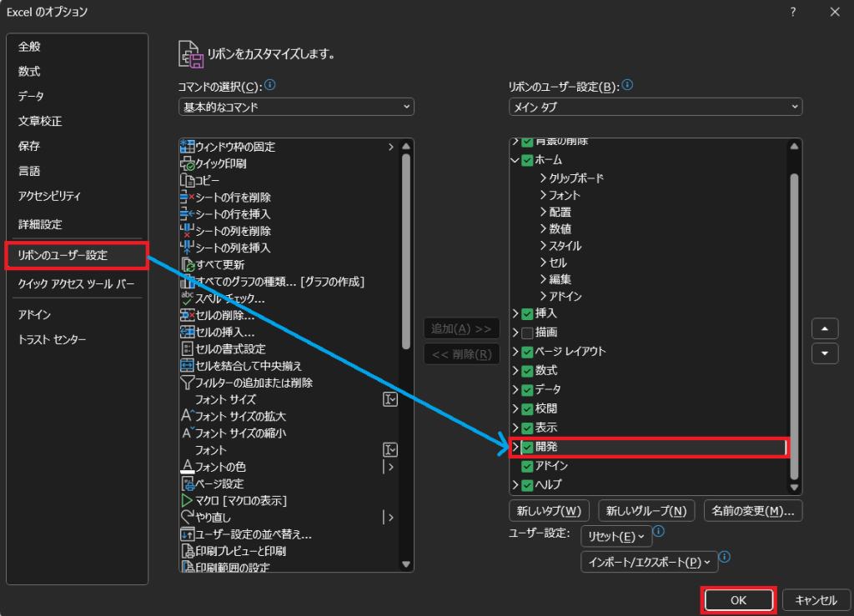The width and height of the screenshot is (854, 616).
Task: Select the Add or Remove Filter icon
Action: [188, 383]
